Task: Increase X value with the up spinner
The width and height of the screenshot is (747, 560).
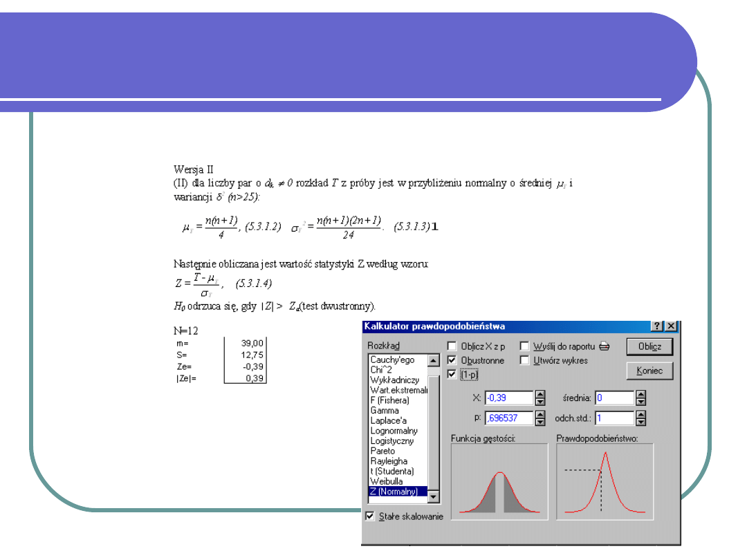Action: point(539,394)
